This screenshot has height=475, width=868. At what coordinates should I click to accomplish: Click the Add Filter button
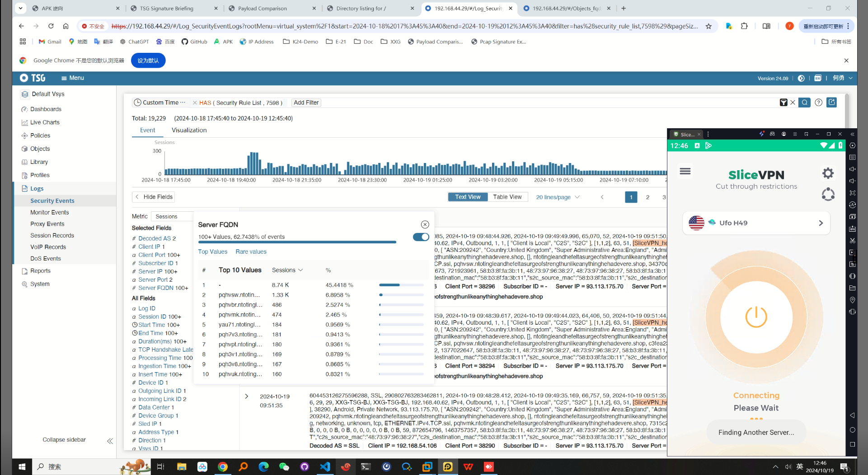pyautogui.click(x=306, y=102)
